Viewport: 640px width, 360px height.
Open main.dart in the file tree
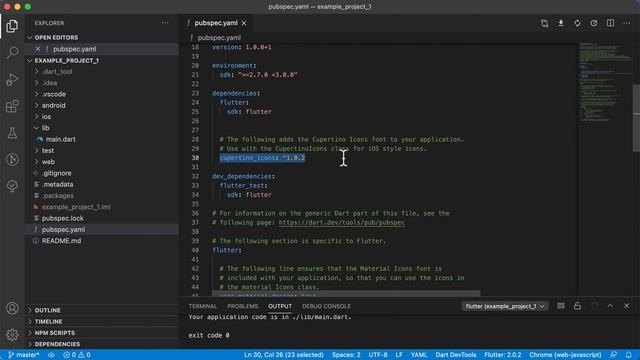pyautogui.click(x=60, y=139)
